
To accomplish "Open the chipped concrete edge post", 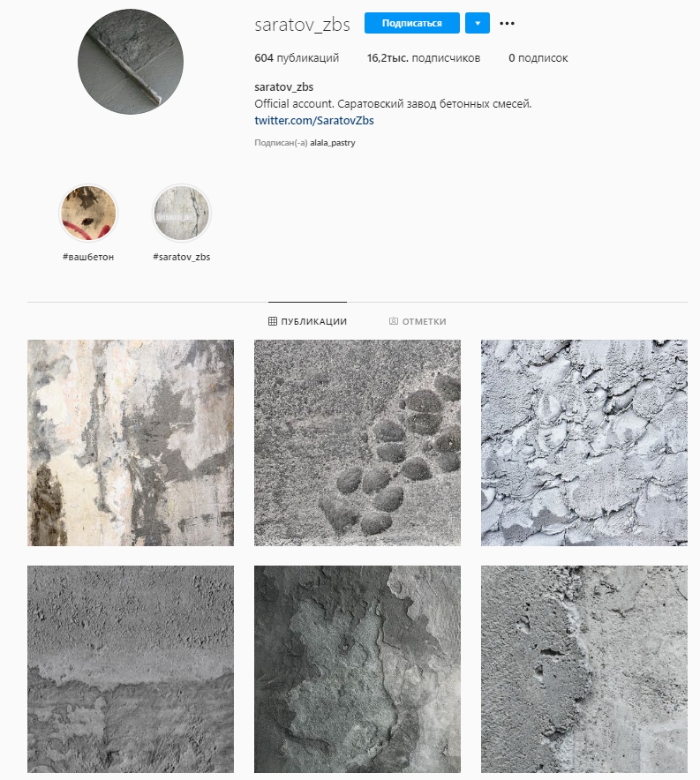I will [584, 669].
